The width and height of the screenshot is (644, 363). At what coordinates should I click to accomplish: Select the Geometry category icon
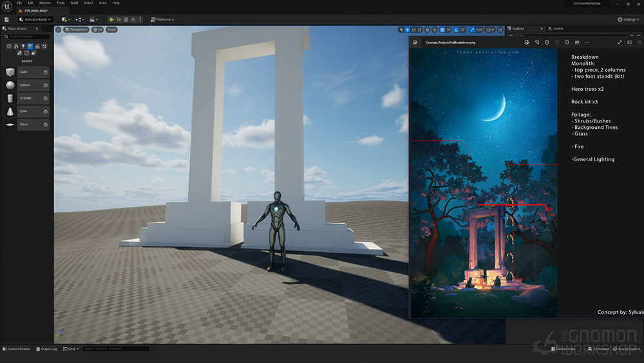19,53
